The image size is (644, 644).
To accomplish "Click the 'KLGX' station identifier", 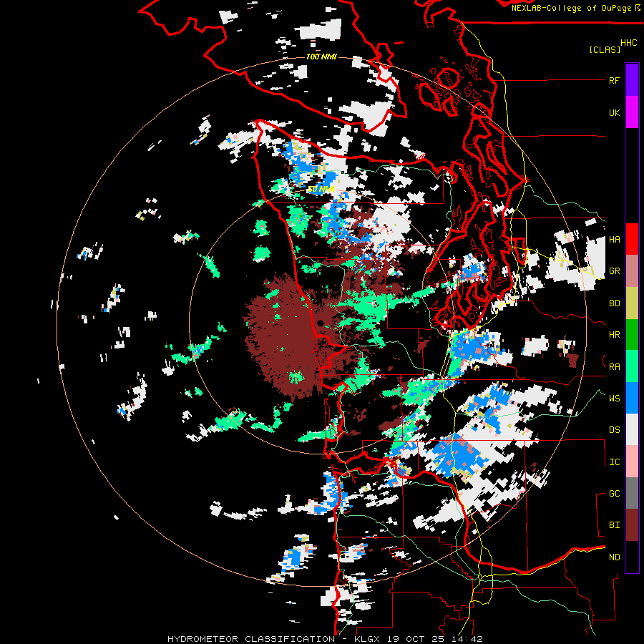I will (x=367, y=639).
